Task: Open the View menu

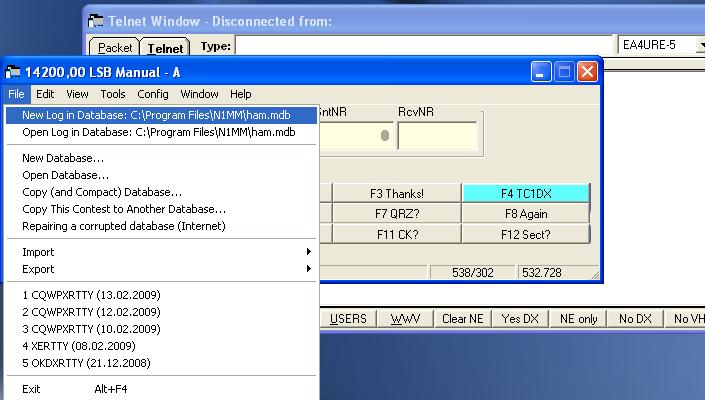Action: pos(77,94)
